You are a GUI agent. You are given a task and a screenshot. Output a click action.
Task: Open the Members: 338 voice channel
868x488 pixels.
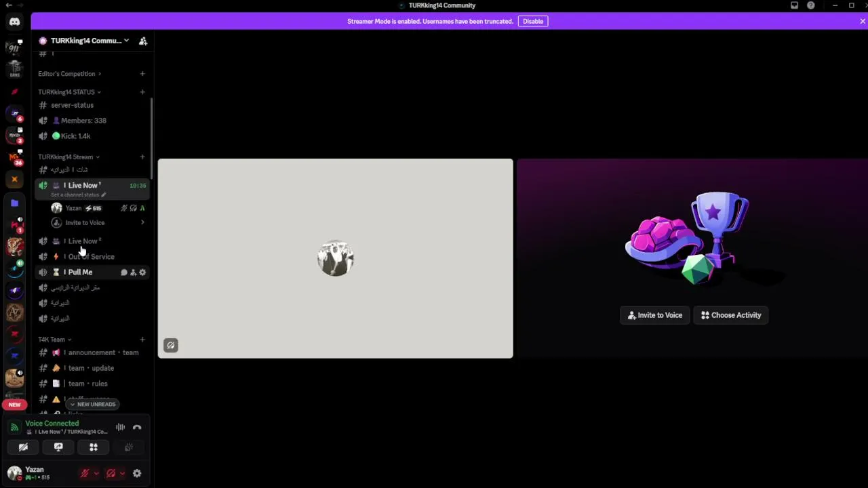coord(92,121)
